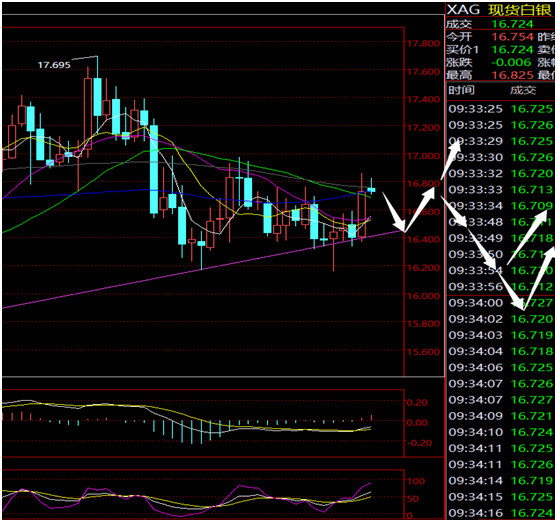Viewport: 557px width, 522px height.
Task: Click the 100 level on oscillator axis
Action: coord(416,481)
